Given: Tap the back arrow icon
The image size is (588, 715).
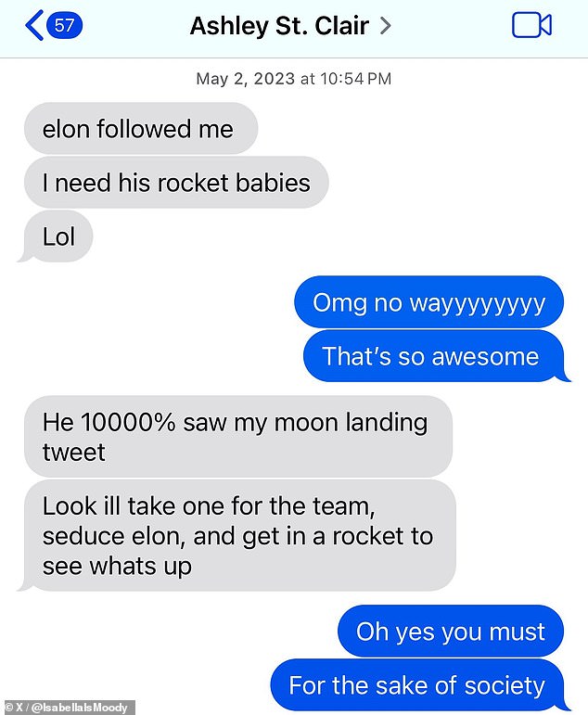Looking at the screenshot, I should (x=34, y=26).
